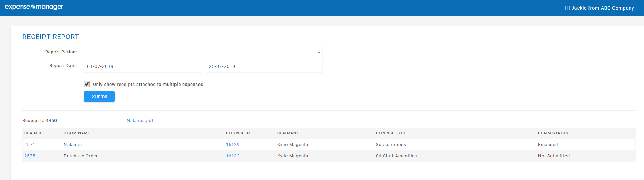Click the end date field 25-07-2019

(264, 66)
